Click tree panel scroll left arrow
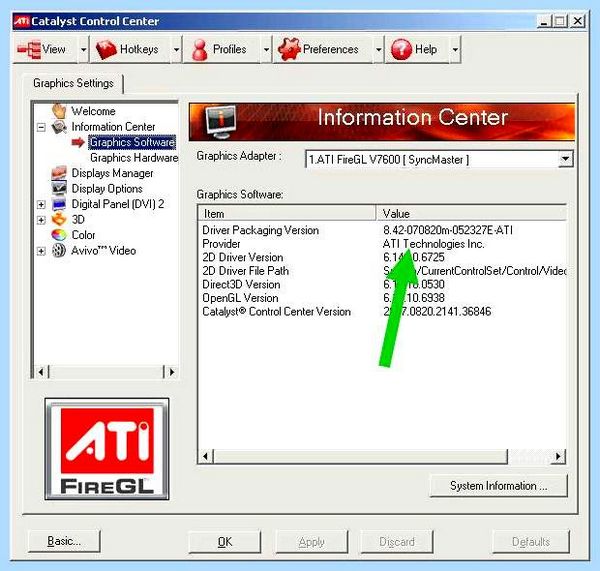Viewport: 600px width, 571px height. [41, 372]
